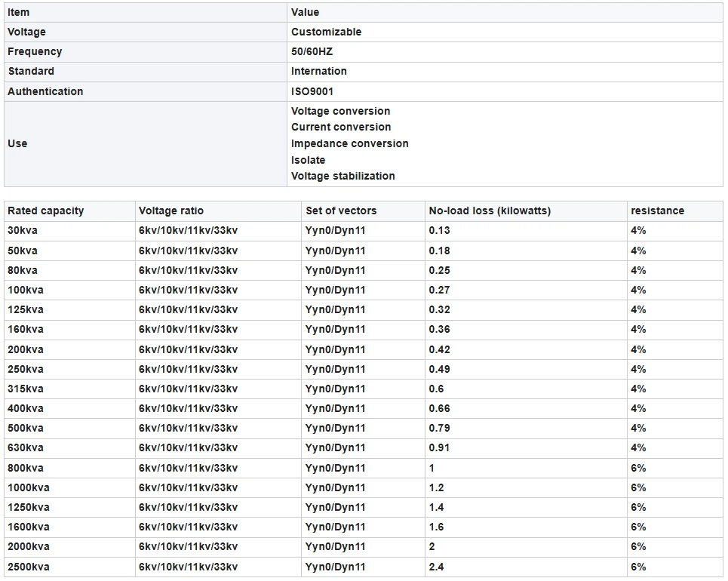Click 'Impedance conversion' in the Use list
Image resolution: width=728 pixels, height=581 pixels.
pyautogui.click(x=350, y=143)
